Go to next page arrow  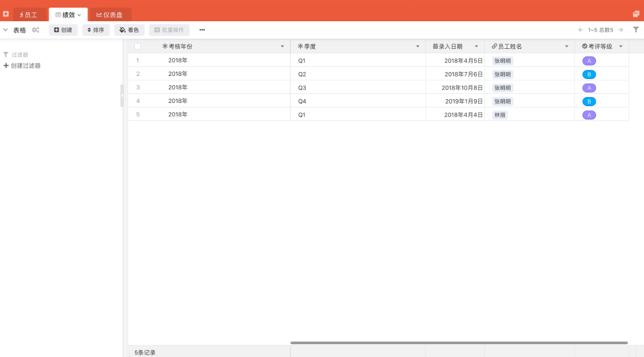620,30
